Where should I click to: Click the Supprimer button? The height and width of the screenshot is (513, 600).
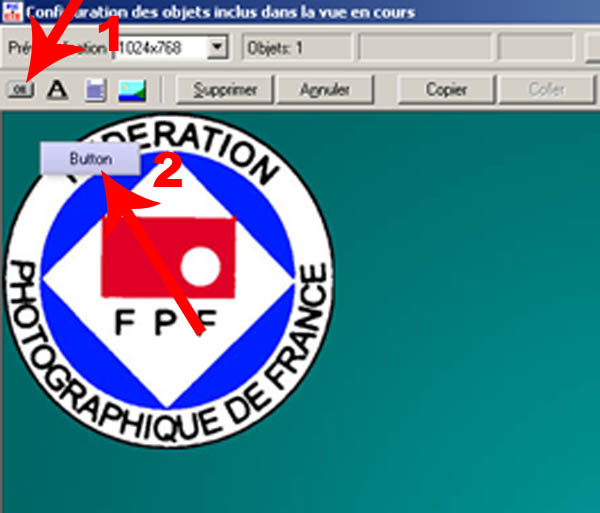coord(225,90)
